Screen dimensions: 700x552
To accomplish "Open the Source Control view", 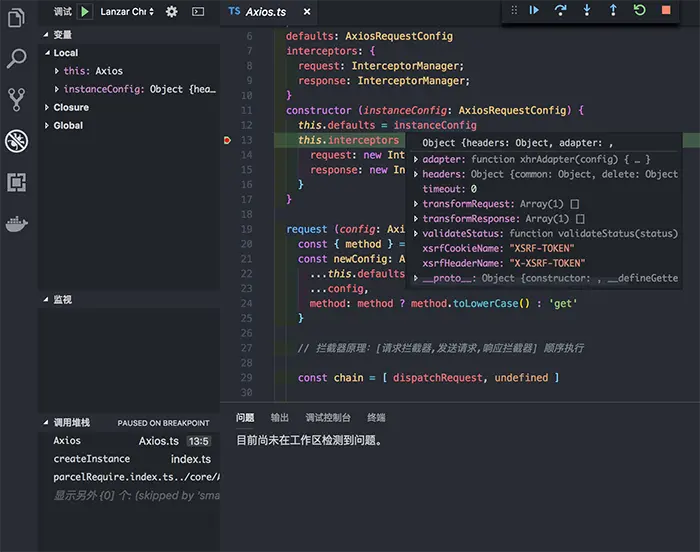I will point(16,99).
